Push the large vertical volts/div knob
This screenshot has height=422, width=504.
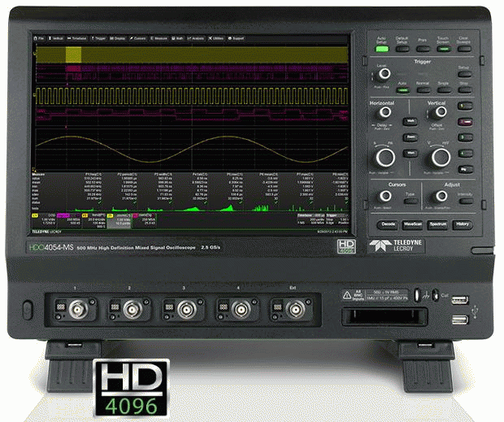[x=441, y=158]
